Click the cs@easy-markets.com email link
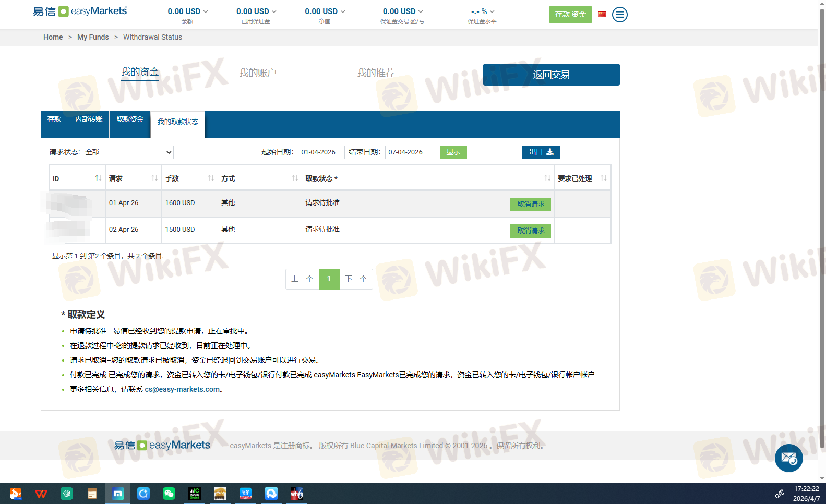This screenshot has height=504, width=826. point(182,389)
